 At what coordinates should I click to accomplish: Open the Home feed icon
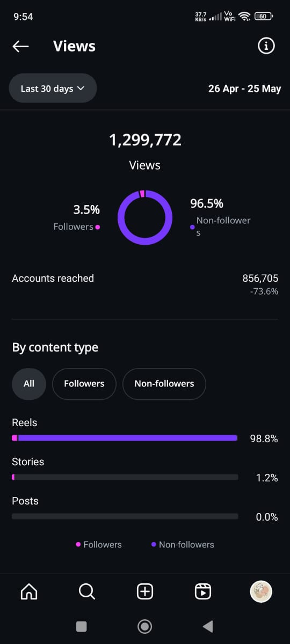pos(29,591)
